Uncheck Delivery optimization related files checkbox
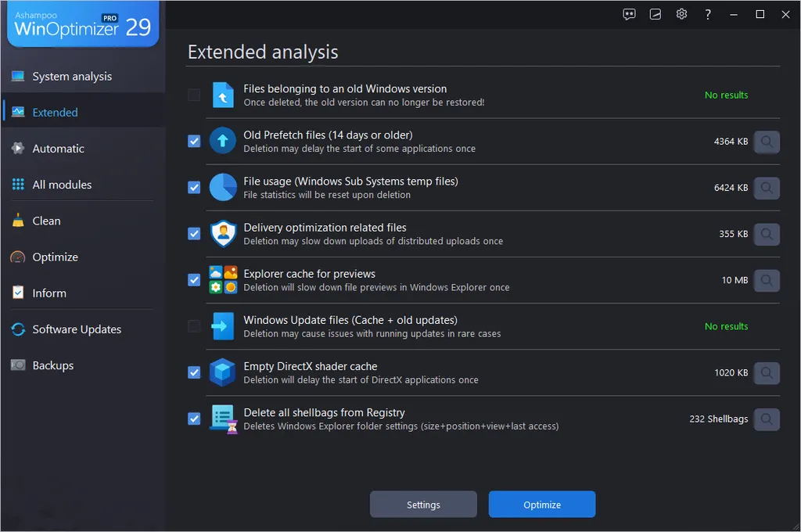The width and height of the screenshot is (801, 532). point(194,234)
